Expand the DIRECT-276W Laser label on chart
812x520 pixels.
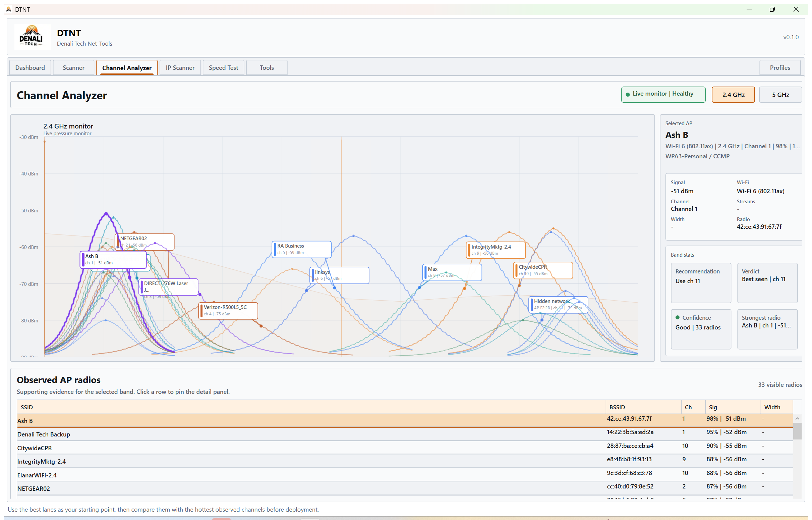point(168,287)
